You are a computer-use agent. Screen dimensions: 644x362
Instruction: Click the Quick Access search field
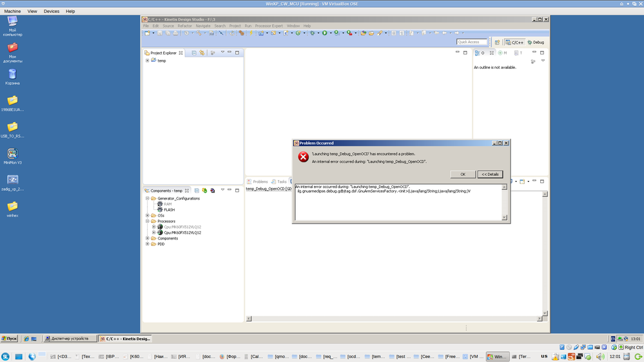pos(471,42)
